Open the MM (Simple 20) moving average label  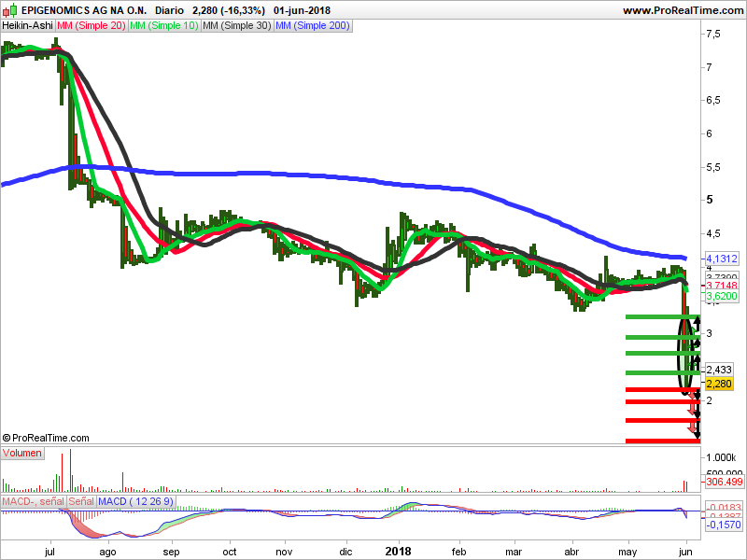tap(92, 26)
